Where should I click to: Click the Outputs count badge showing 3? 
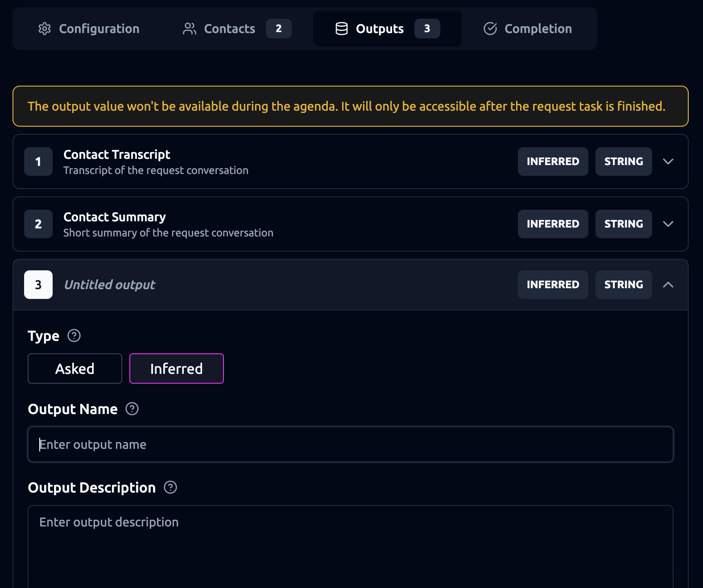tap(427, 29)
